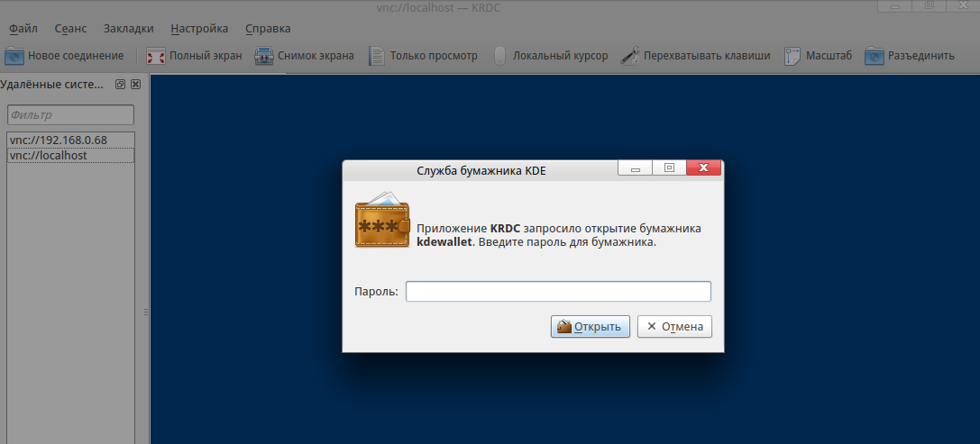Screen dimensions: 980x444
Task: Click the Открыть button
Action: tap(590, 327)
